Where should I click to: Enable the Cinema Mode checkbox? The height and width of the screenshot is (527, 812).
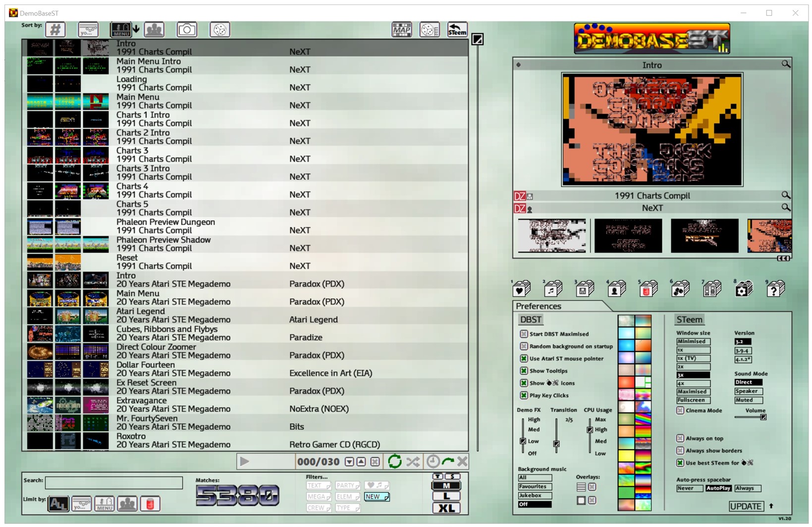point(681,410)
